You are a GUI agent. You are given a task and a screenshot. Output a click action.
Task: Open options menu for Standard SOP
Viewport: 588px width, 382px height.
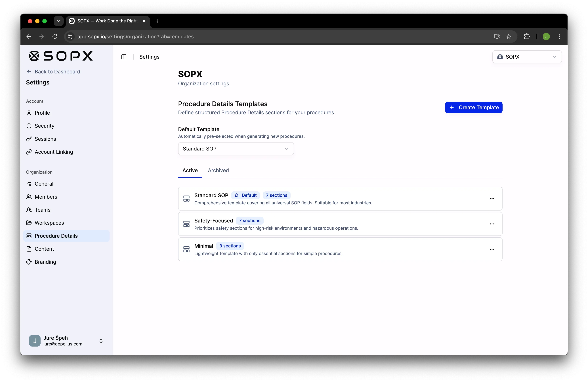[x=492, y=199]
